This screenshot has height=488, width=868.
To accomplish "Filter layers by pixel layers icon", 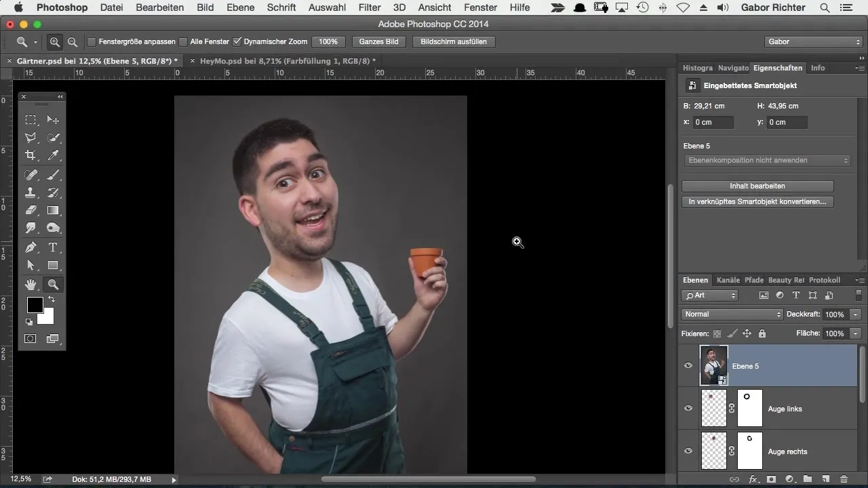I will (x=764, y=296).
